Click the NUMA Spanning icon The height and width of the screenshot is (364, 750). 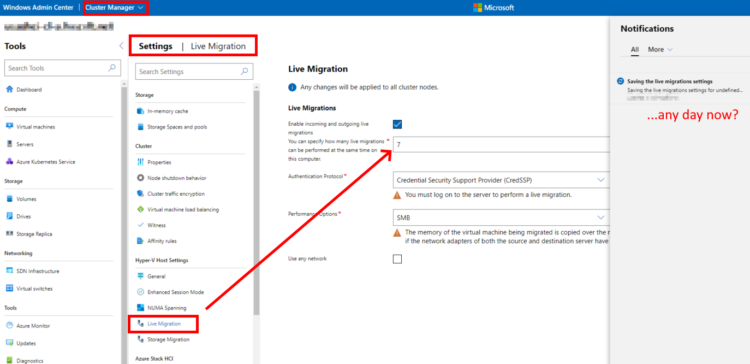(140, 308)
